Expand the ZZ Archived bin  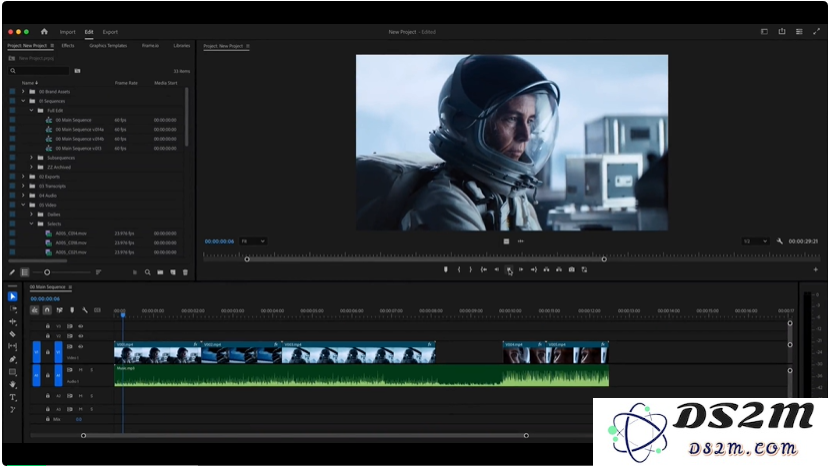[x=31, y=168]
